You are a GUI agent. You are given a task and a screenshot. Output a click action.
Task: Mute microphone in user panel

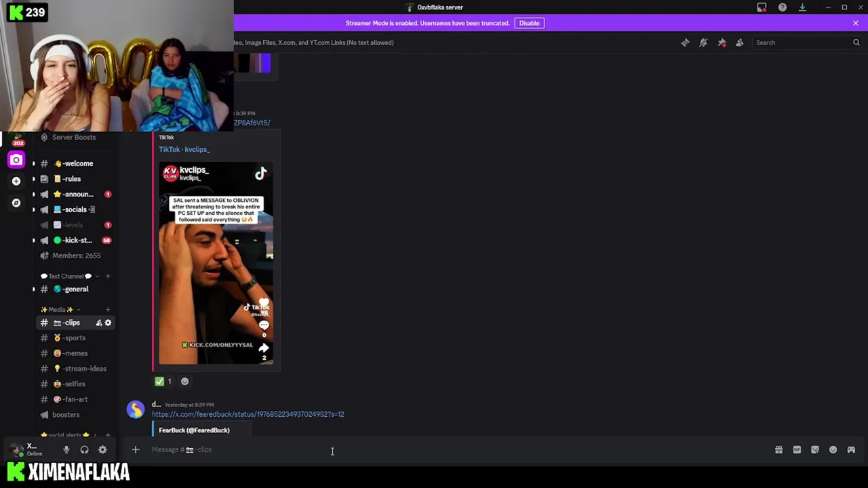[66, 449]
